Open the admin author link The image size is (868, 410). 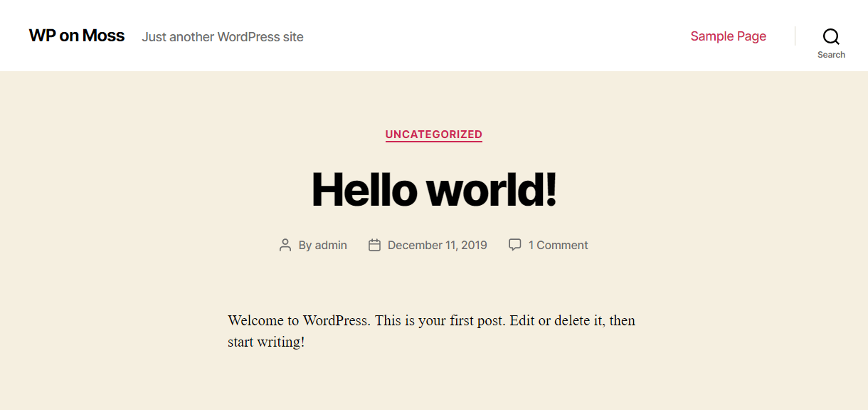click(331, 246)
